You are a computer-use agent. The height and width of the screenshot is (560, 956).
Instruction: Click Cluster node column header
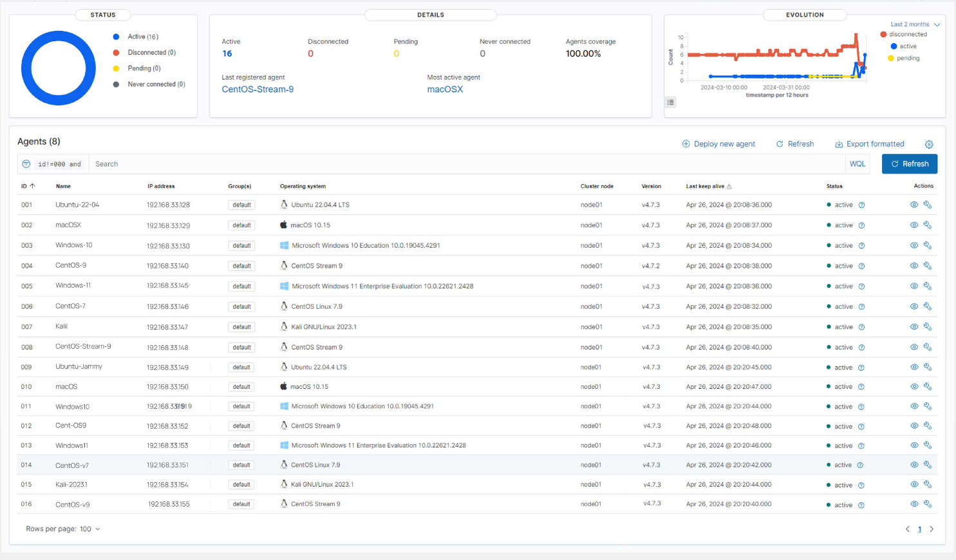point(597,187)
